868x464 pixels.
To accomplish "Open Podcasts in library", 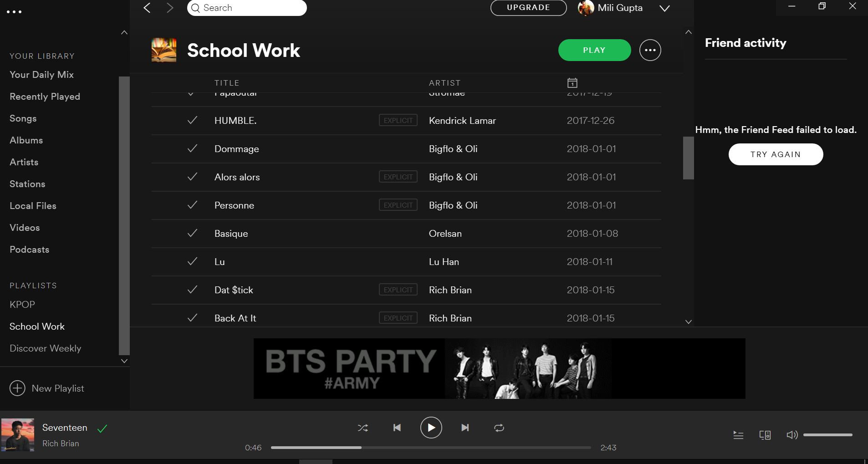I will click(29, 250).
